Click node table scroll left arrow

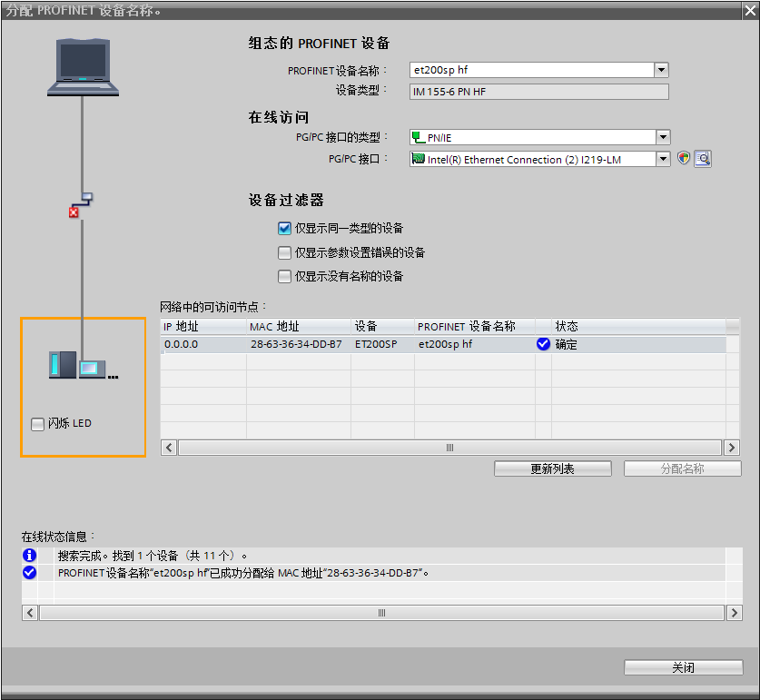pyautogui.click(x=169, y=448)
